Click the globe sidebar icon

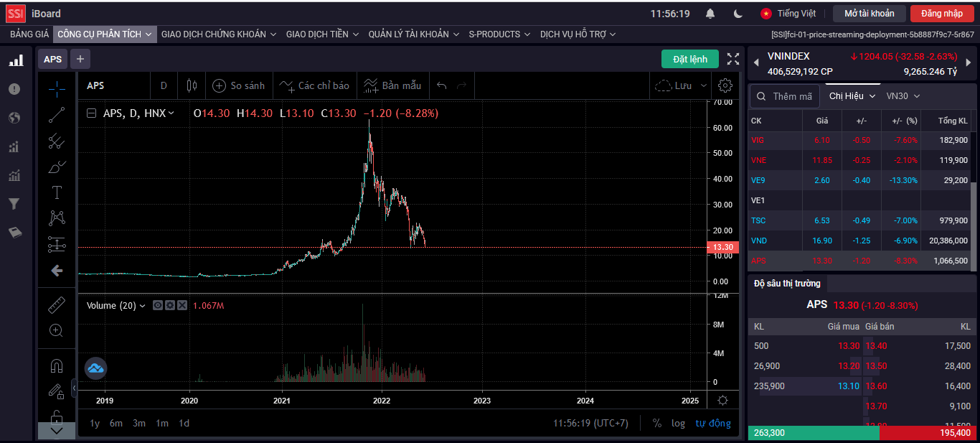pos(14,118)
